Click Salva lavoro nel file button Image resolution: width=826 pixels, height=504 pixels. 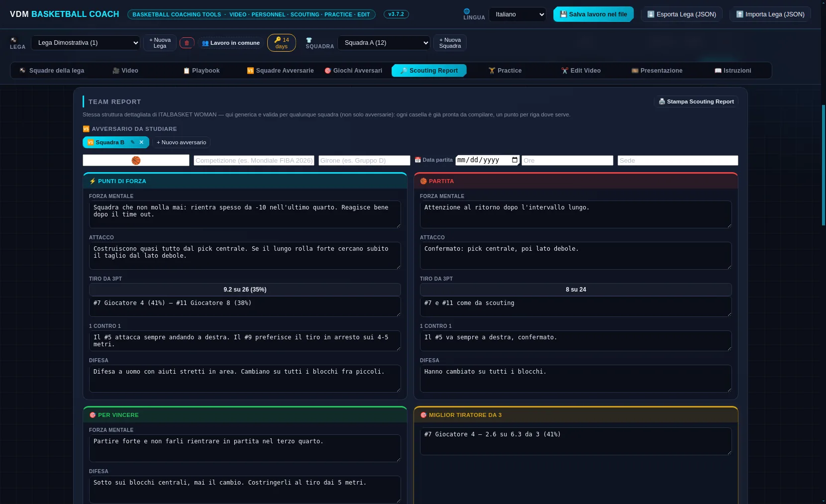click(594, 14)
